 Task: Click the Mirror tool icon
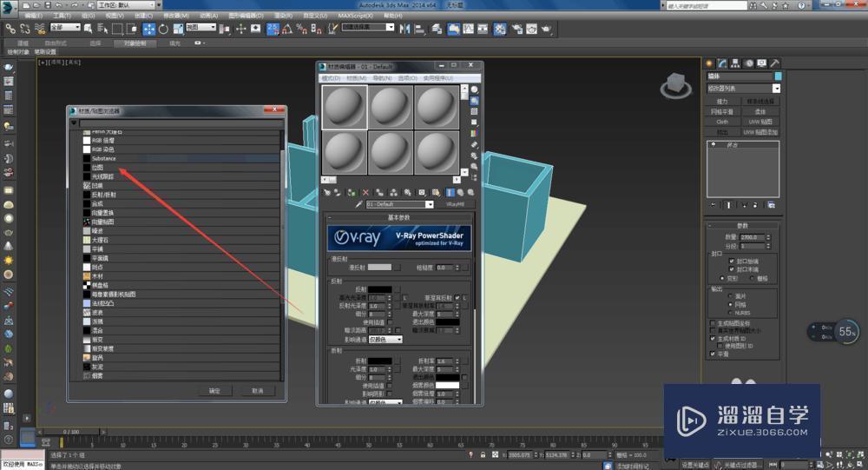(x=404, y=29)
